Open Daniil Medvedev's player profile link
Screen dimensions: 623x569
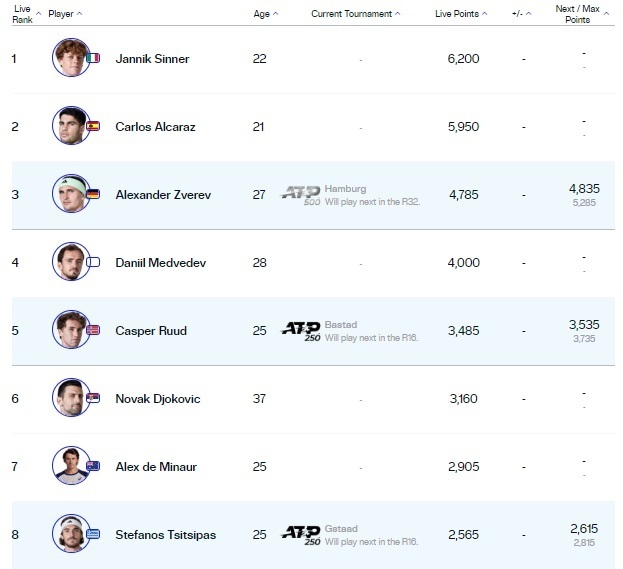(159, 263)
